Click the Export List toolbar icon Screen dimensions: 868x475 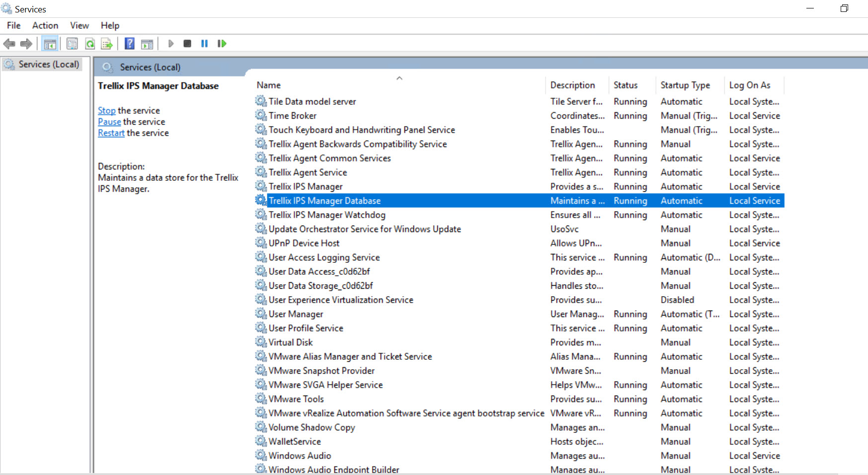[107, 44]
